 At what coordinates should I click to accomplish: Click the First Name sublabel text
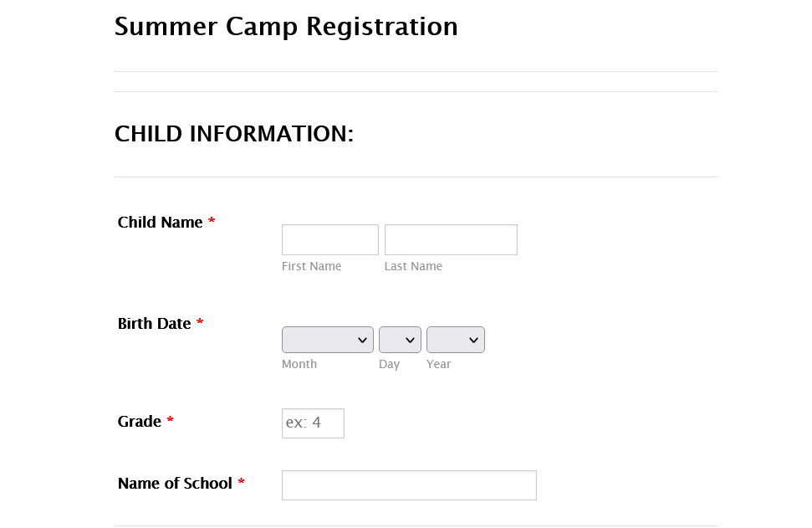pyautogui.click(x=311, y=267)
